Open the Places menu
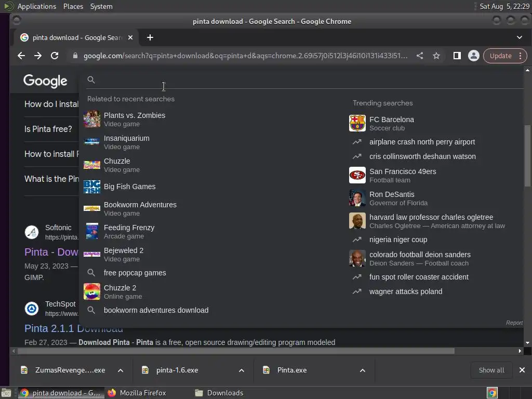 (x=73, y=6)
